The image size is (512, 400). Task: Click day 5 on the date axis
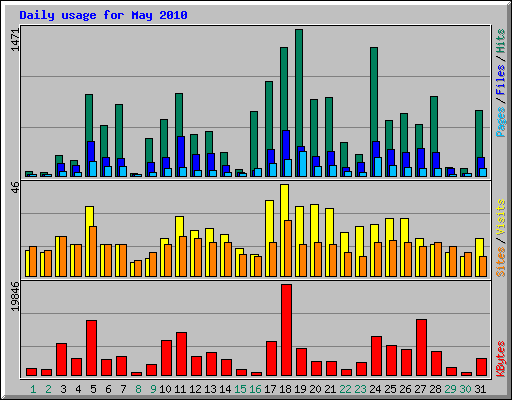(93, 389)
